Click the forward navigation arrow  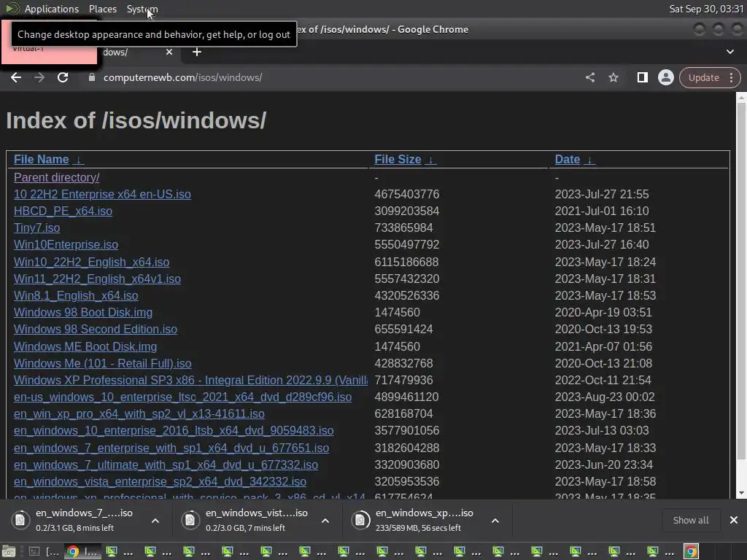[39, 77]
